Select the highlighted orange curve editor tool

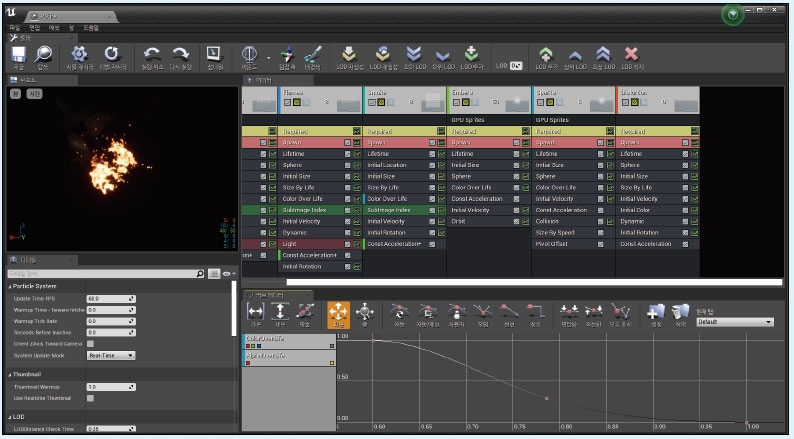[338, 315]
